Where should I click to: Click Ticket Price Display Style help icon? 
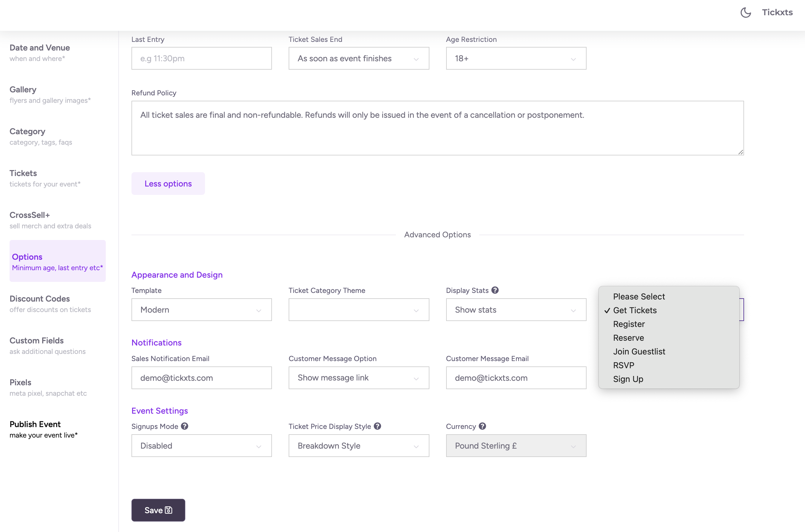377,426
